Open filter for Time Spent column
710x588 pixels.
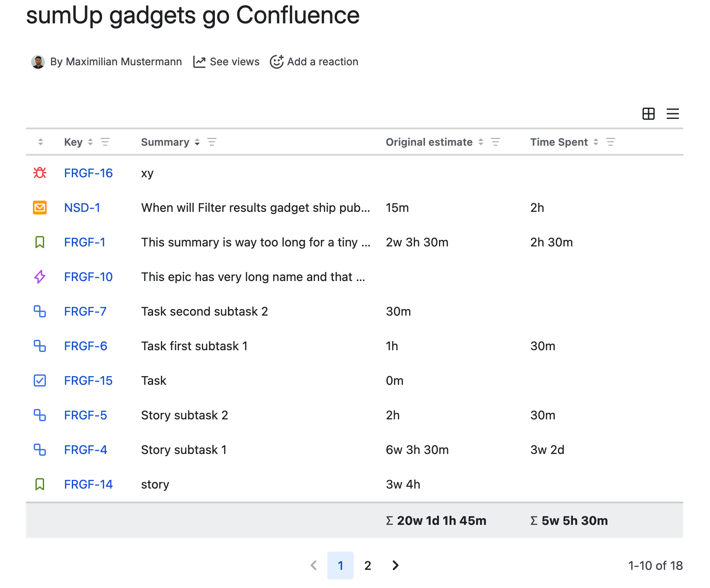tap(611, 142)
